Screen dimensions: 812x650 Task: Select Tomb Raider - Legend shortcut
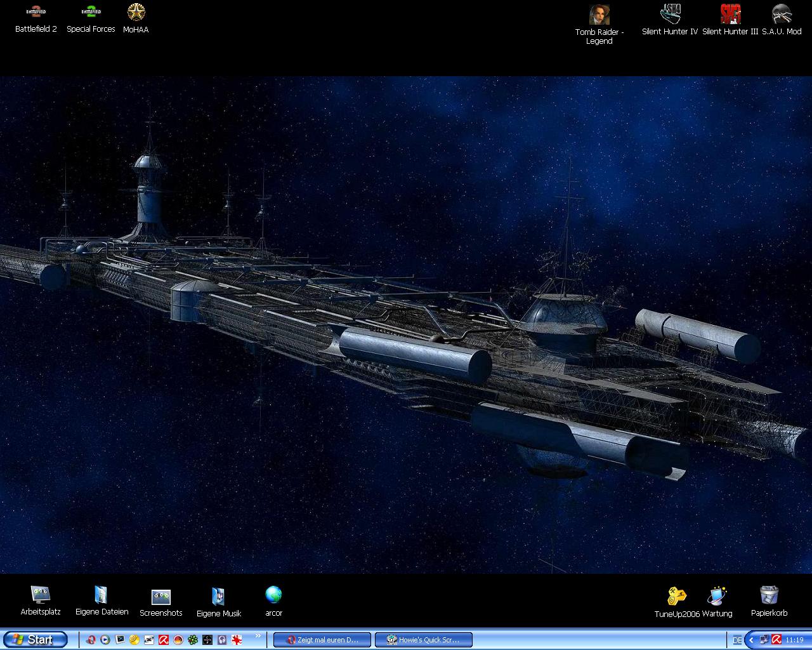(x=599, y=25)
